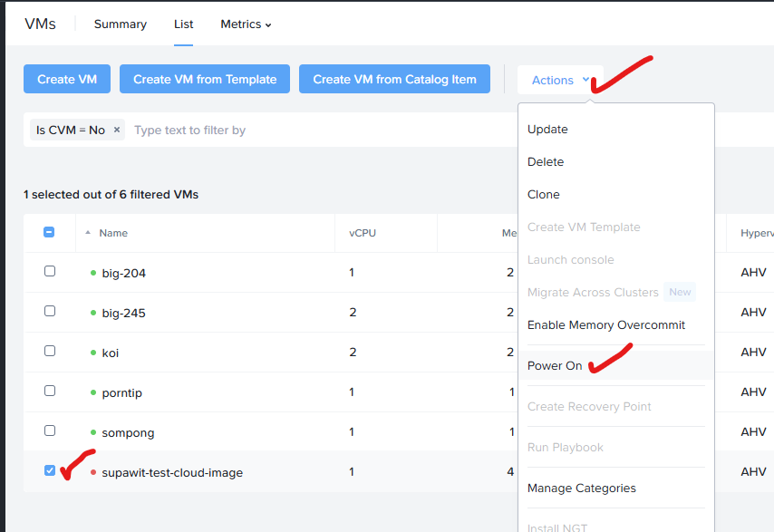
Task: Select Clone in the Actions menu
Action: point(544,195)
